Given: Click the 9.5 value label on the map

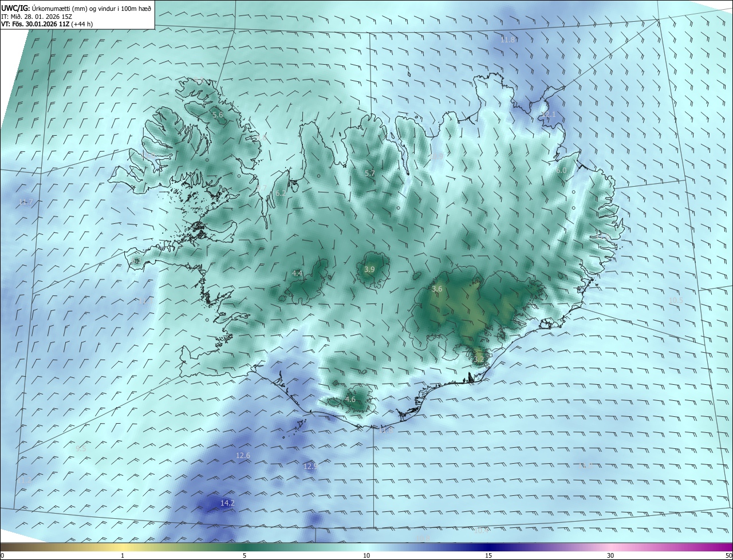Looking at the screenshot, I should click(x=81, y=448).
